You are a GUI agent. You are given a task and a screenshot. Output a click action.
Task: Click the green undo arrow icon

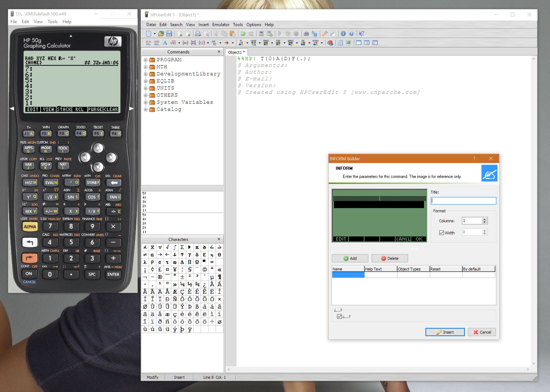[243, 34]
